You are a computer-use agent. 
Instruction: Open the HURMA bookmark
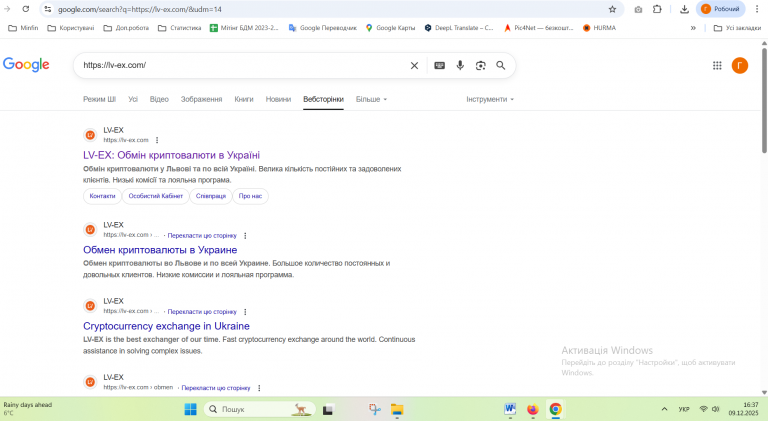click(x=600, y=28)
